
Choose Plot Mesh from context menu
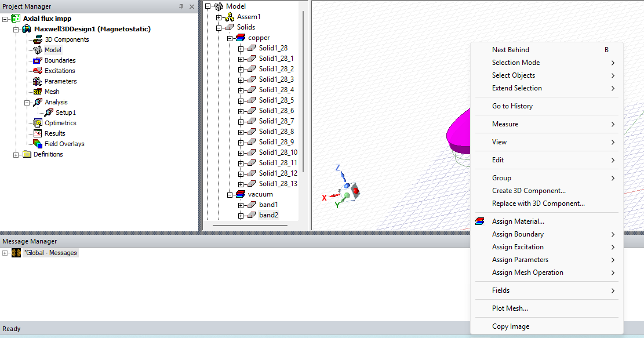tap(547, 308)
